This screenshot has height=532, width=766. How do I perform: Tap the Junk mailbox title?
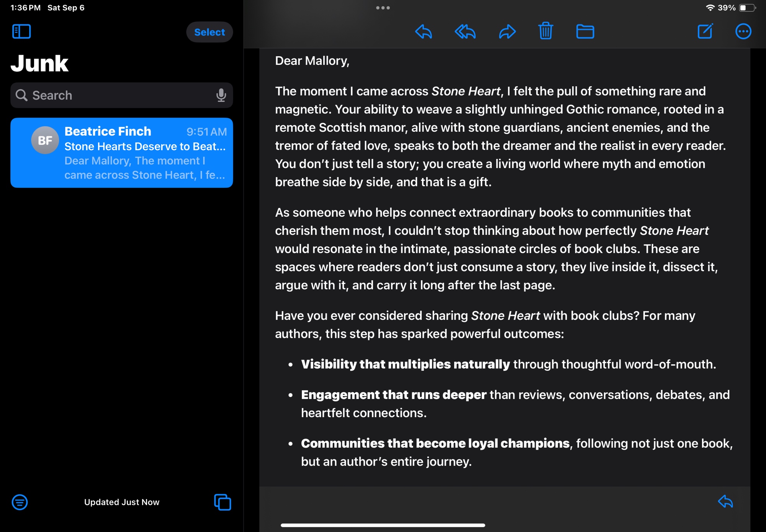pyautogui.click(x=39, y=64)
